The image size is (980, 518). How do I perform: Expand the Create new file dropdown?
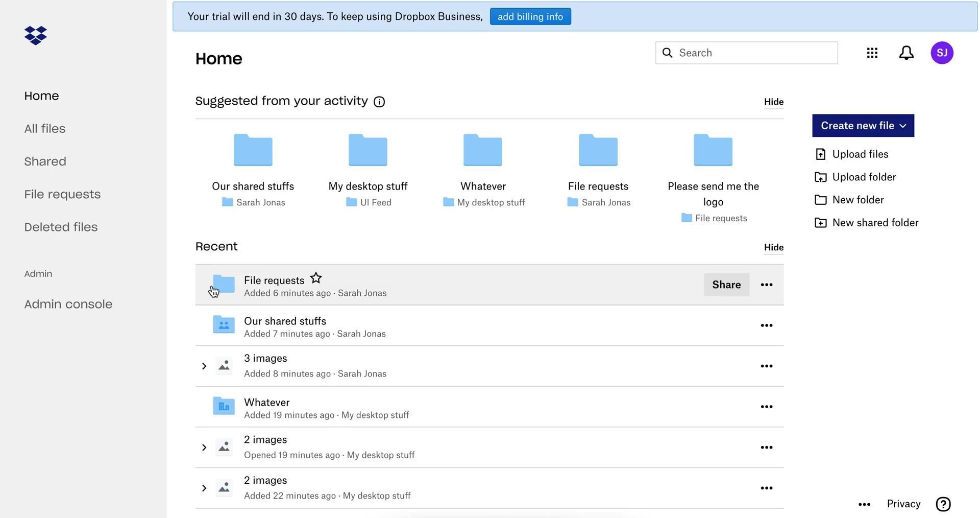tap(863, 126)
